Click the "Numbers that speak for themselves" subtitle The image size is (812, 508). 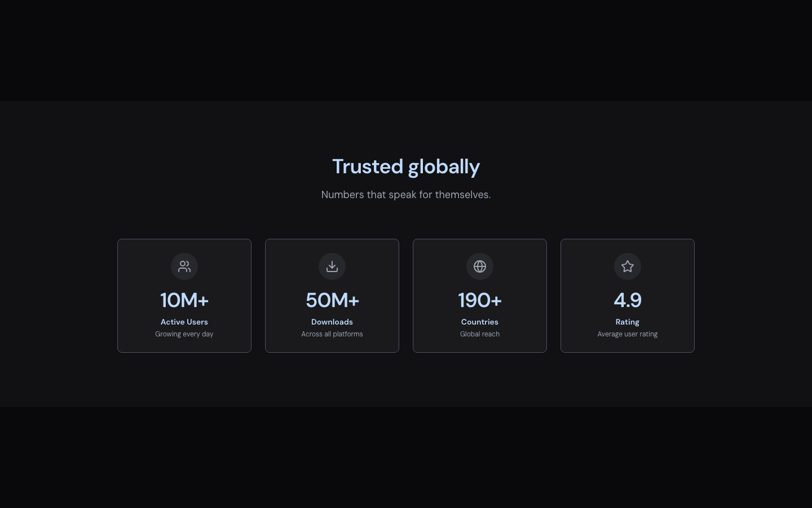pyautogui.click(x=406, y=195)
